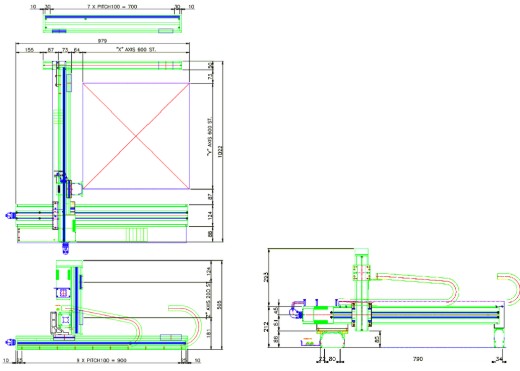Click the "83" dimension value
The width and height of the screenshot is (520, 371).
click(377, 339)
